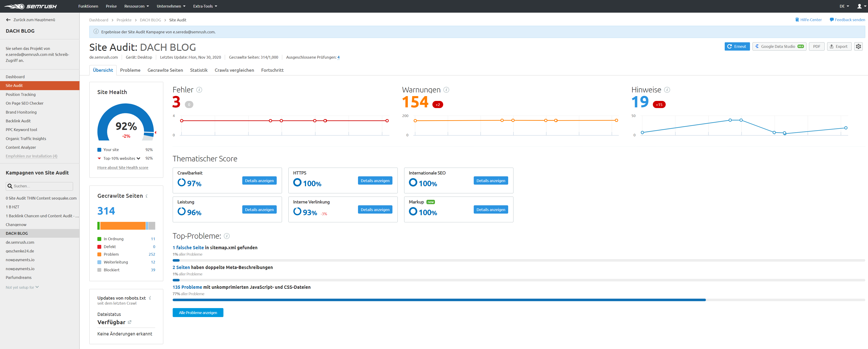
Task: Switch to the Statistik tab
Action: (199, 70)
